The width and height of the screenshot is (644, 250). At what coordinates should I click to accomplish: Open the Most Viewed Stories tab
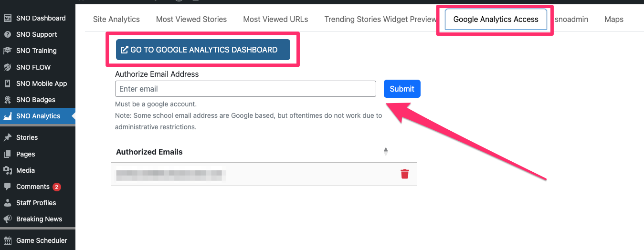(x=191, y=19)
